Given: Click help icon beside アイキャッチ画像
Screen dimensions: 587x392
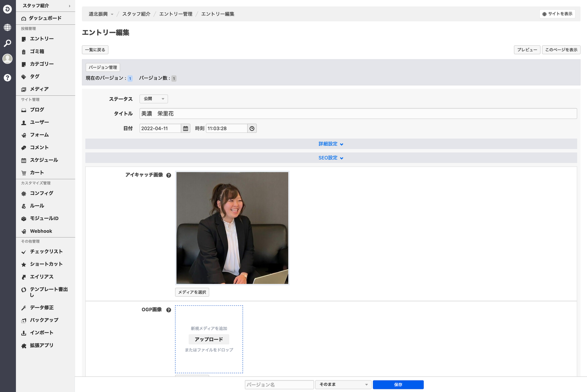Looking at the screenshot, I should 168,175.
